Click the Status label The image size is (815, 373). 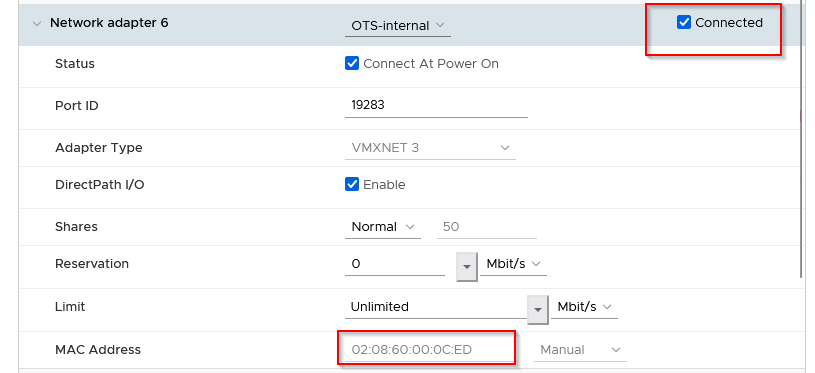(x=75, y=63)
